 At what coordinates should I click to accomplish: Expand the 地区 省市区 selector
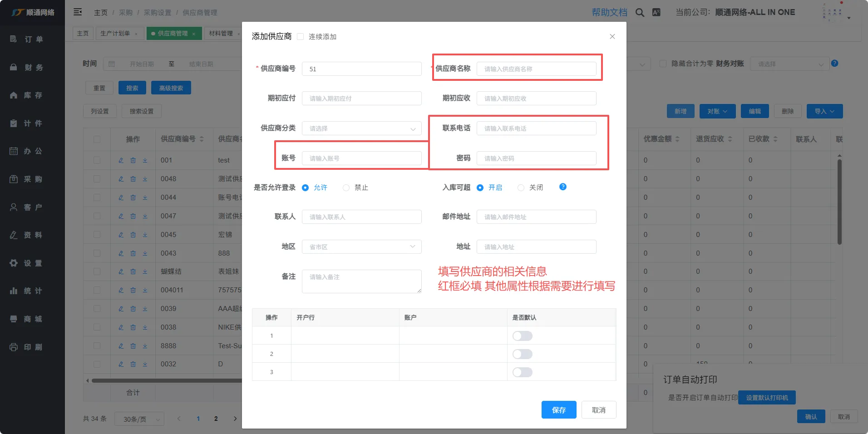pyautogui.click(x=361, y=247)
